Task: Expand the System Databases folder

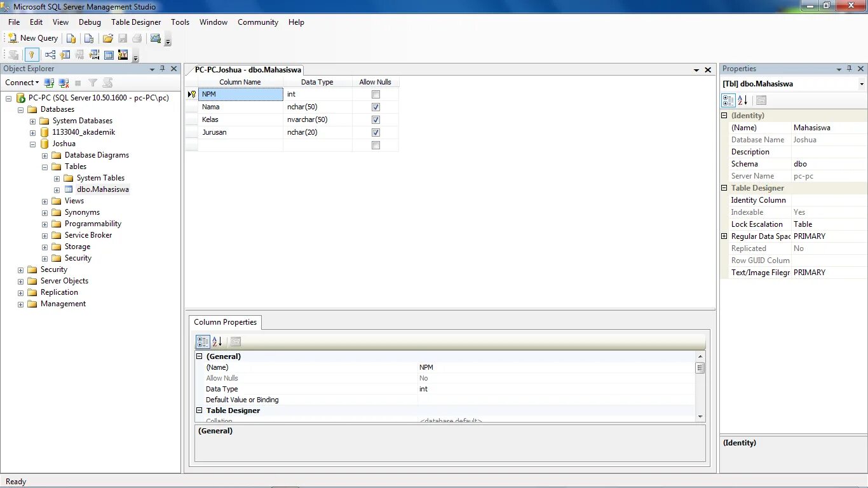Action: (32, 121)
